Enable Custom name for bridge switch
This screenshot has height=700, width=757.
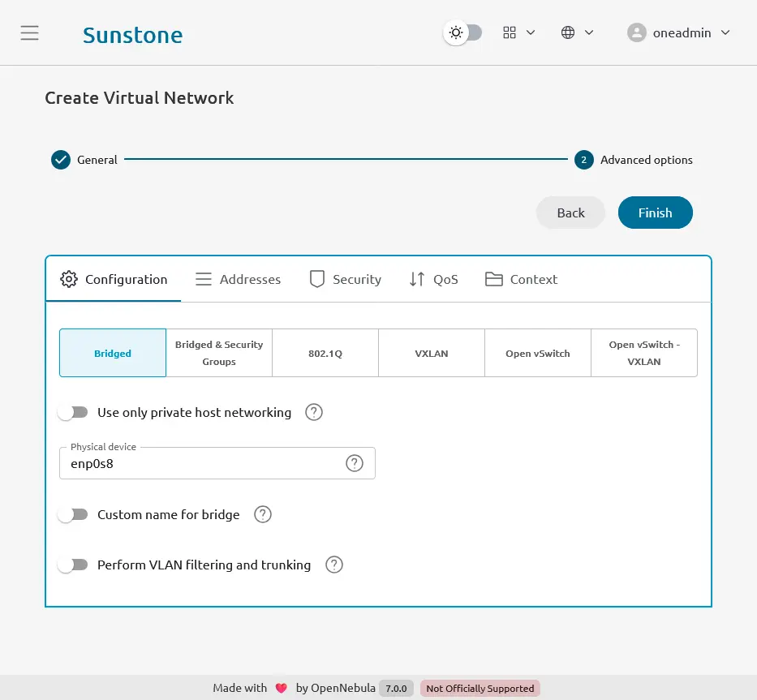coord(73,514)
